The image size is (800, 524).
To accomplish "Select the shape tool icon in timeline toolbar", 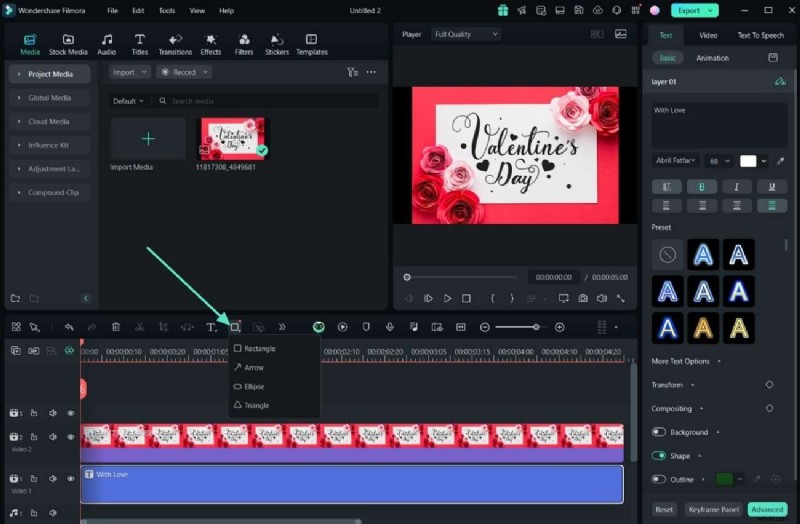I will click(236, 327).
